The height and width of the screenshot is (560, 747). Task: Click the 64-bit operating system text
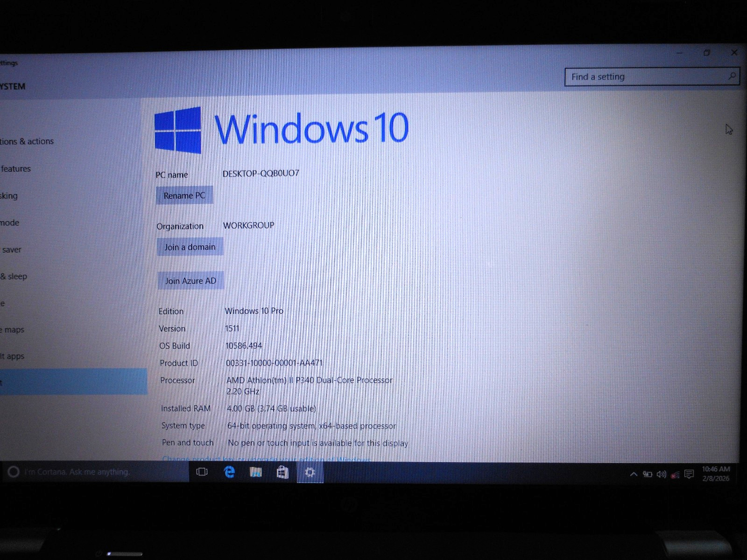tap(311, 426)
